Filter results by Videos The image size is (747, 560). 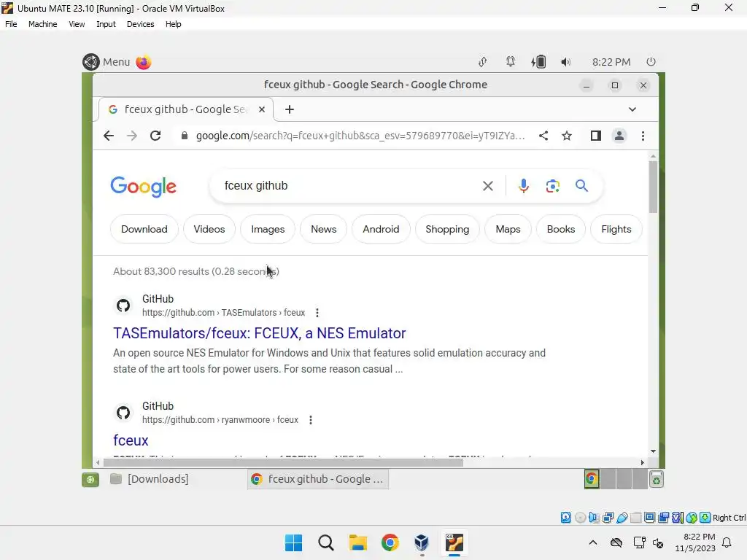[209, 230]
